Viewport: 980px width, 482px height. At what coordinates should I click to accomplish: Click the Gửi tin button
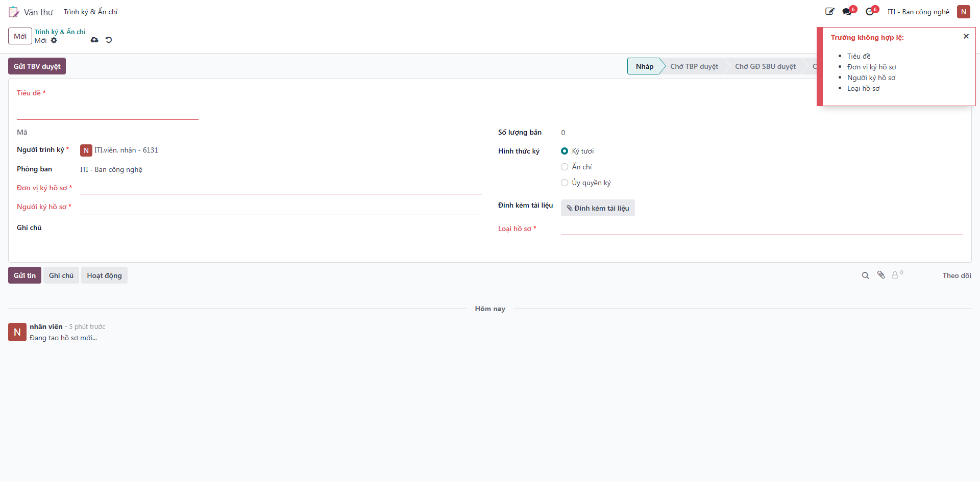tap(24, 275)
